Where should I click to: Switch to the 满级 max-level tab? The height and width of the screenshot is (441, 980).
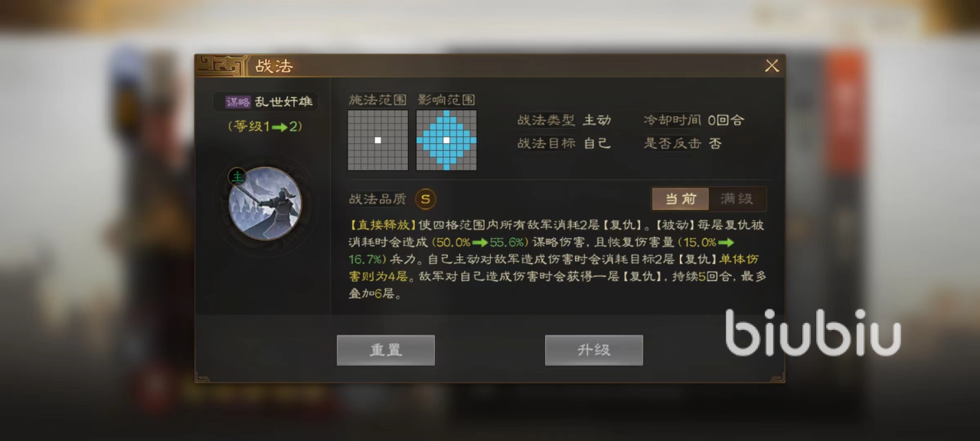point(737,199)
